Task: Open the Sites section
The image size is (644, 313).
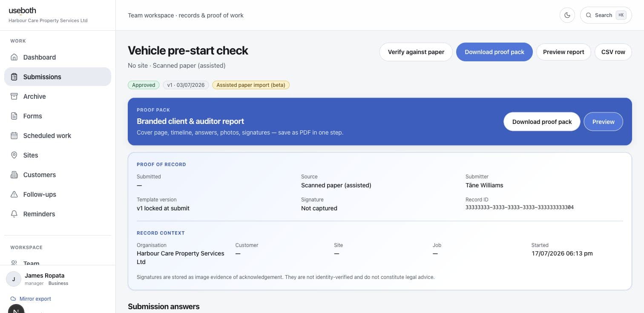Action: (x=57, y=155)
